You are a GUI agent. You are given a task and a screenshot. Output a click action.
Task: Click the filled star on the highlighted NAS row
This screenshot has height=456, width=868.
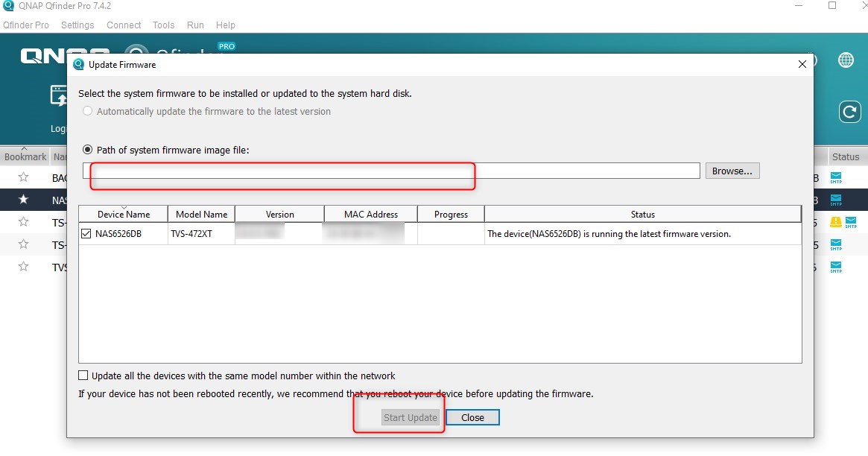point(23,199)
